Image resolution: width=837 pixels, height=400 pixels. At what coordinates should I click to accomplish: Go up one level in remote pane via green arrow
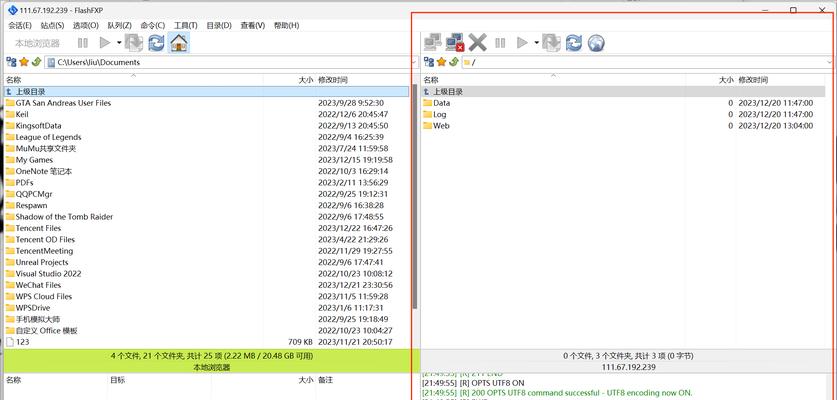tap(454, 62)
